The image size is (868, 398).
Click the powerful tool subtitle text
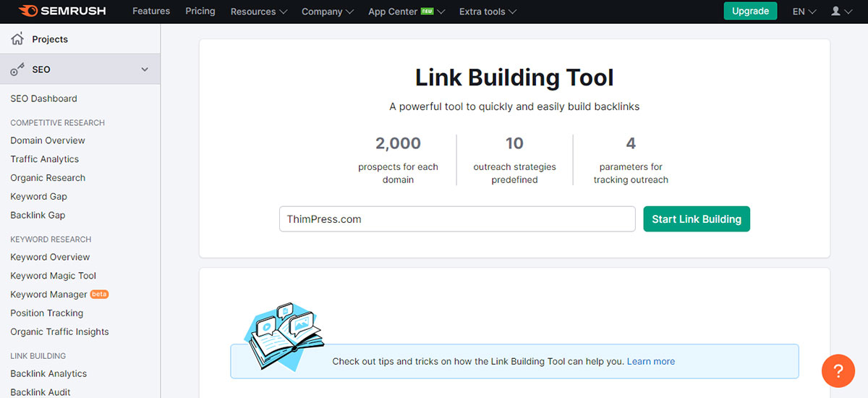pos(514,106)
